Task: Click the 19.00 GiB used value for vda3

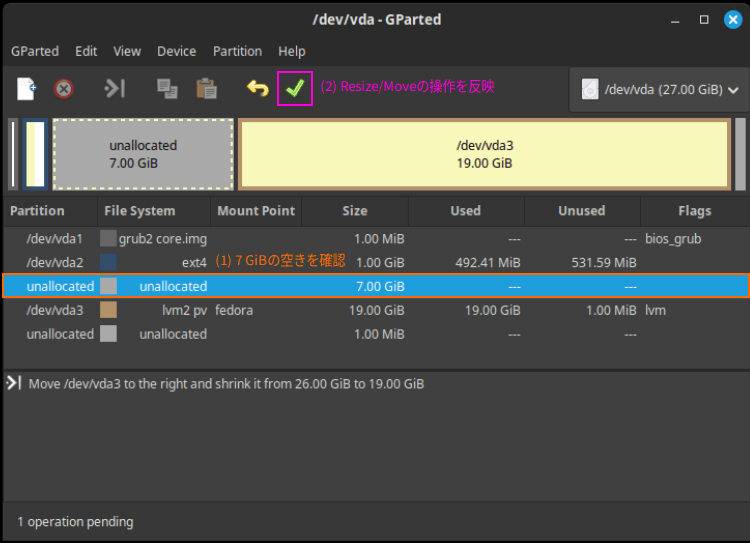Action: point(493,310)
